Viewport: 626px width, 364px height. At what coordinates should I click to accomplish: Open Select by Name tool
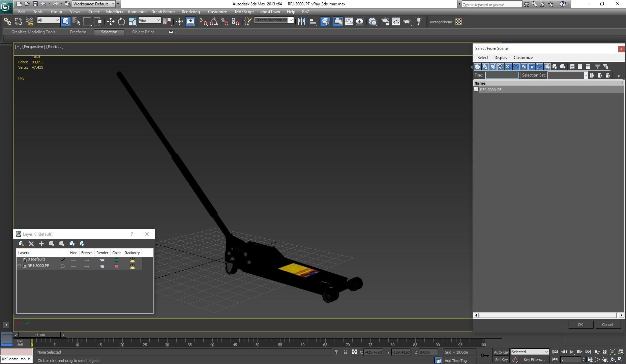(x=76, y=22)
